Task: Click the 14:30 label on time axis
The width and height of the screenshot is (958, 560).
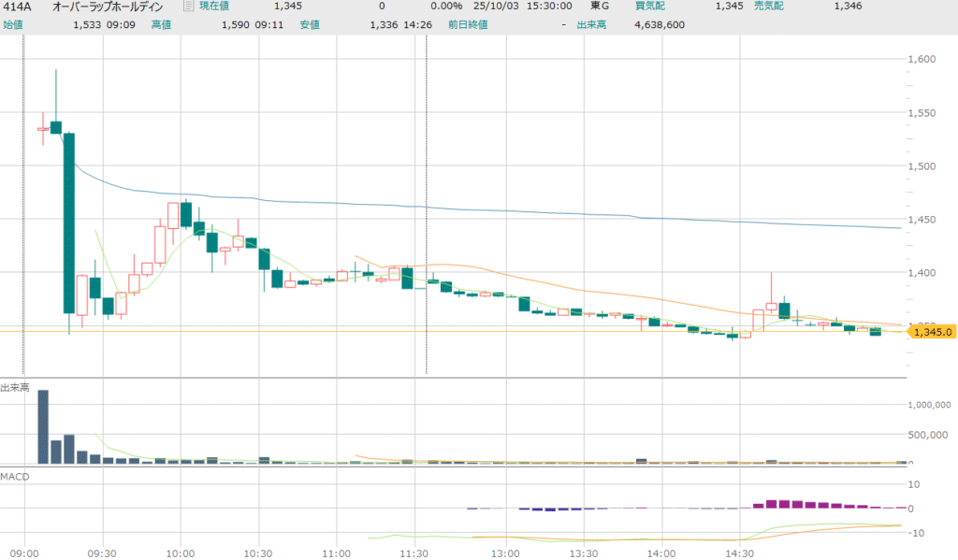Action: (739, 551)
